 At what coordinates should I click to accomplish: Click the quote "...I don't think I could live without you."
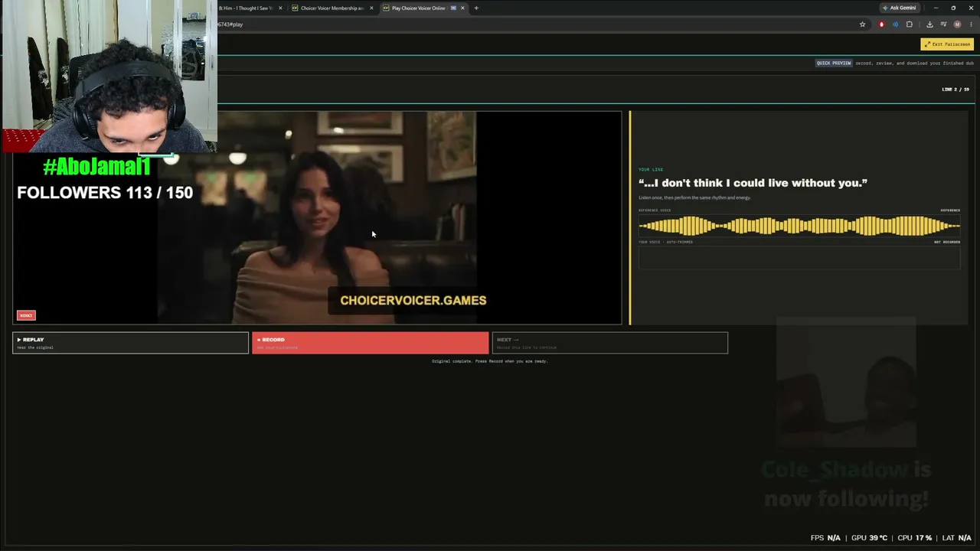click(753, 183)
